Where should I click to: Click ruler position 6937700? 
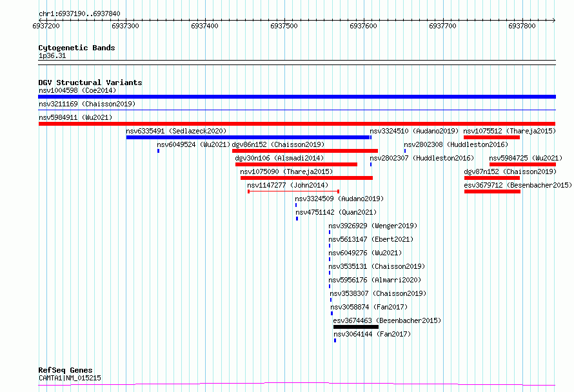click(443, 26)
